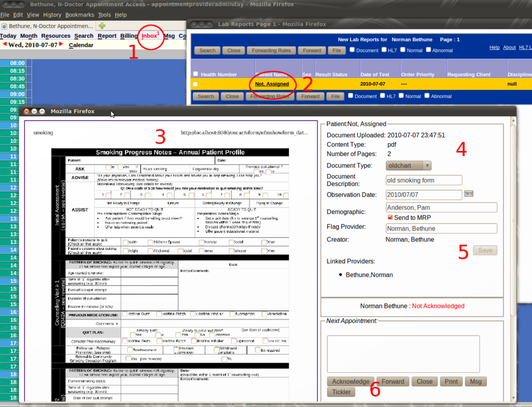532x407 pixels.
Task: Click the scroll-up arrow in the document window
Action: [513, 120]
